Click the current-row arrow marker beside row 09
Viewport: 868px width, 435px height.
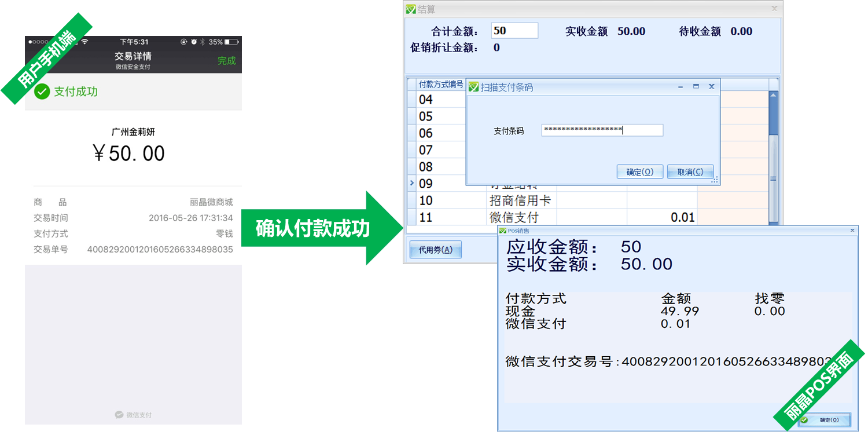point(411,183)
